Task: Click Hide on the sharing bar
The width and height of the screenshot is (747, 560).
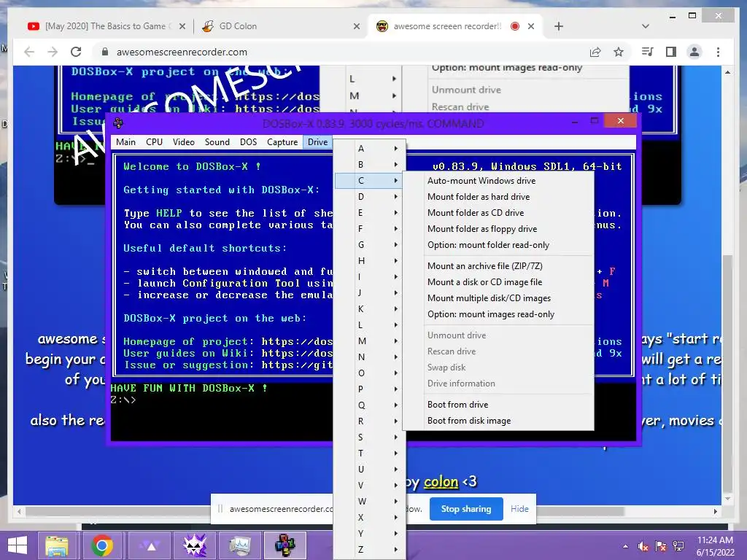Action: [x=519, y=509]
